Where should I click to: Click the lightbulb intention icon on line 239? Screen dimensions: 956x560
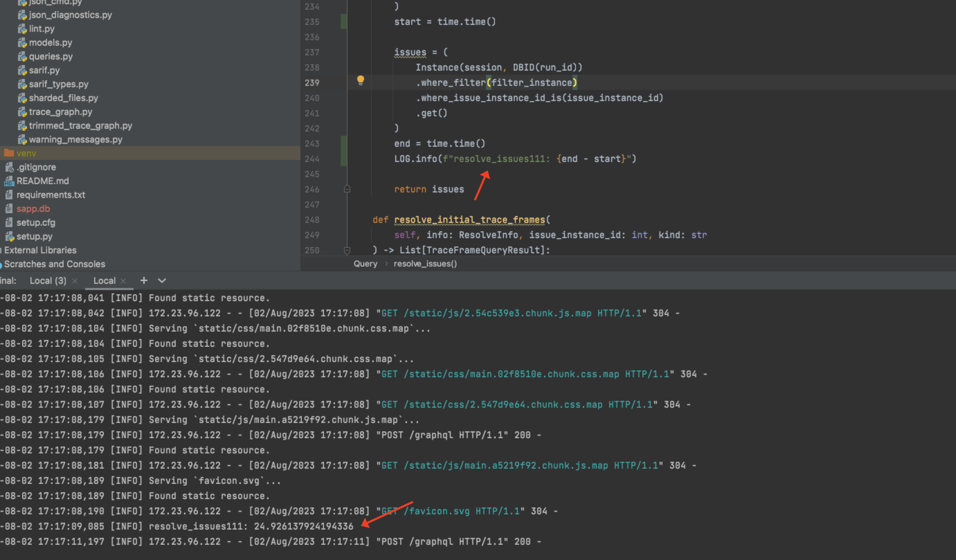(360, 80)
